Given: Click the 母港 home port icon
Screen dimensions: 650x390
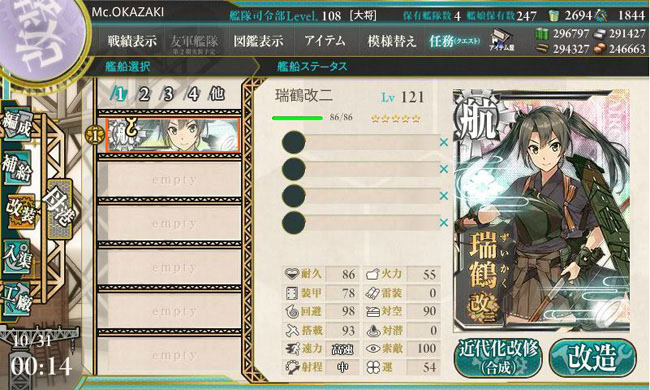Looking at the screenshot, I should tap(60, 208).
